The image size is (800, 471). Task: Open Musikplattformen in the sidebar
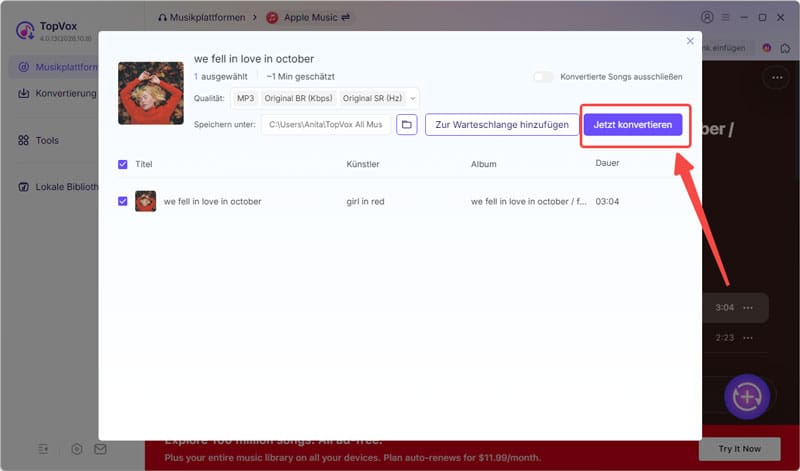point(54,67)
